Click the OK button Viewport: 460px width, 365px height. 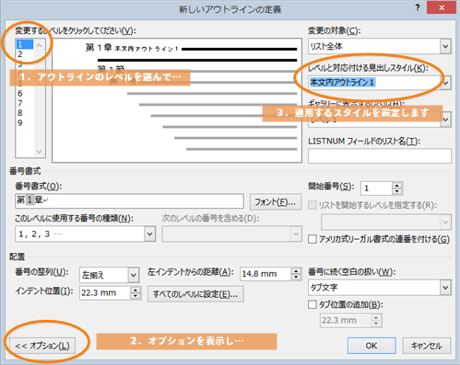371,346
